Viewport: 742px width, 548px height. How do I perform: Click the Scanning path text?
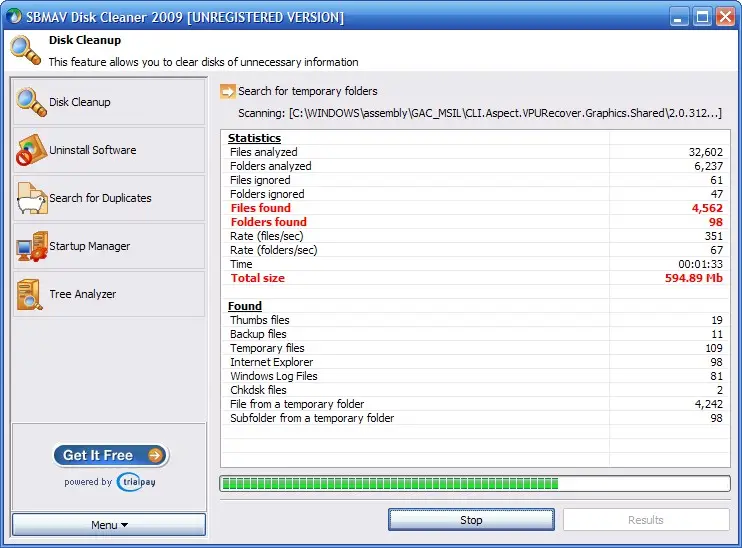[x=480, y=113]
